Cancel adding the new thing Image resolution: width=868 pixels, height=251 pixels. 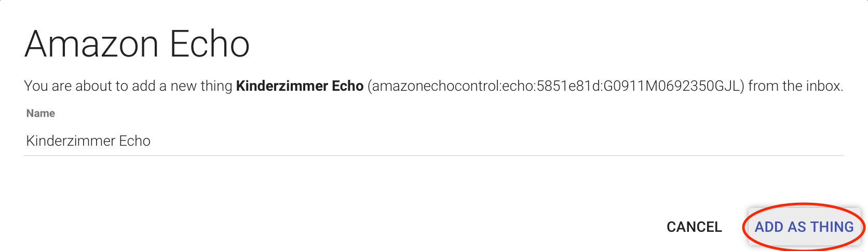[x=694, y=227]
